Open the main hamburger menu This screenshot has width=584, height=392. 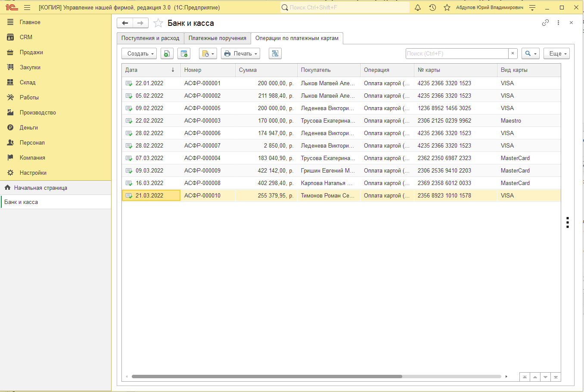tap(27, 7)
